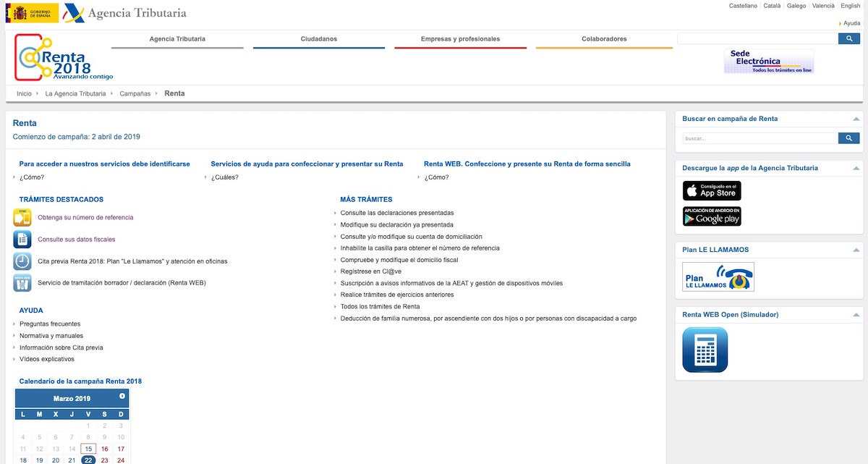Click the Sede Electrónica banner
The width and height of the screenshot is (868, 464).
pyautogui.click(x=768, y=62)
